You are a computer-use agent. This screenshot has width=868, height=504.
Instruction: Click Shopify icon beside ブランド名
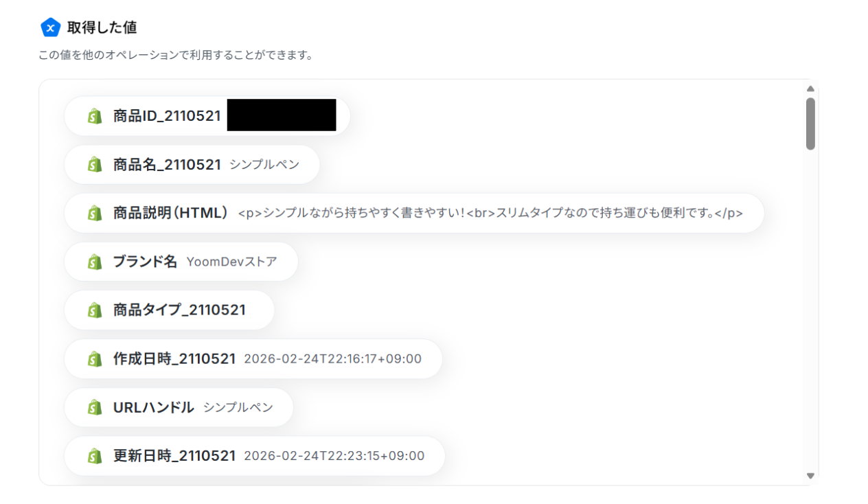(x=95, y=262)
